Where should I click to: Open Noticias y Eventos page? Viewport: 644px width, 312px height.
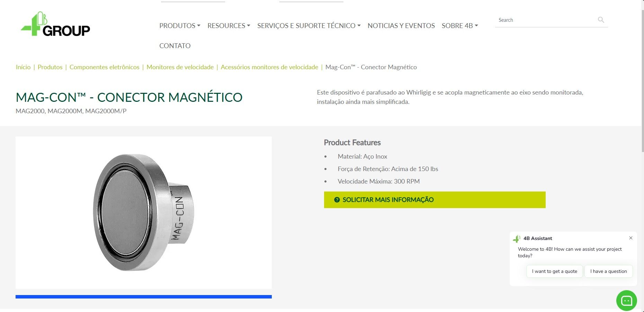[401, 26]
